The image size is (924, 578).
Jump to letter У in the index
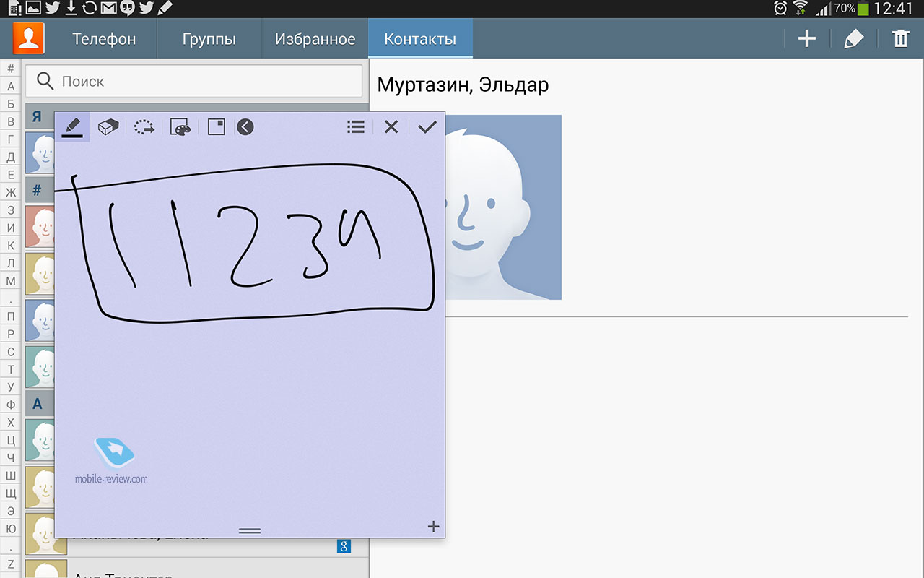[x=11, y=387]
